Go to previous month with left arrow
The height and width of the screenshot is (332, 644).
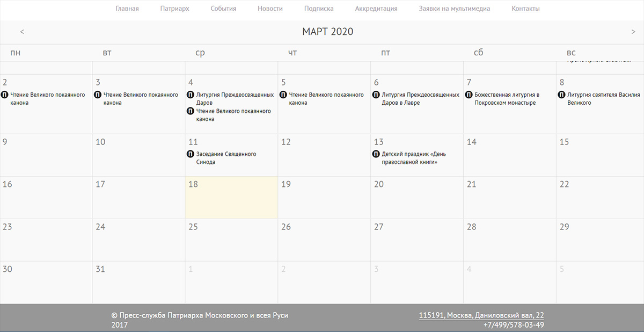(22, 32)
